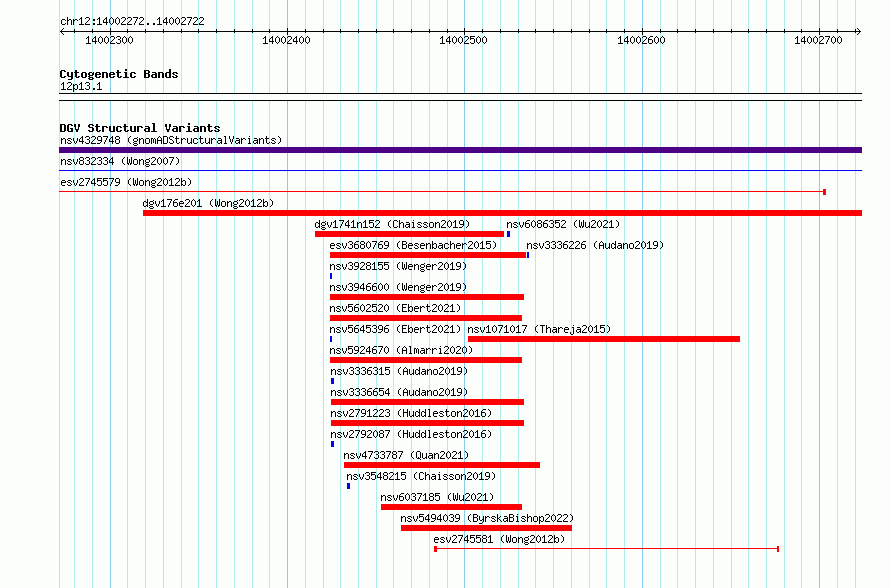Click the red nsv5602520 bar
The image size is (890, 588).
(426, 318)
